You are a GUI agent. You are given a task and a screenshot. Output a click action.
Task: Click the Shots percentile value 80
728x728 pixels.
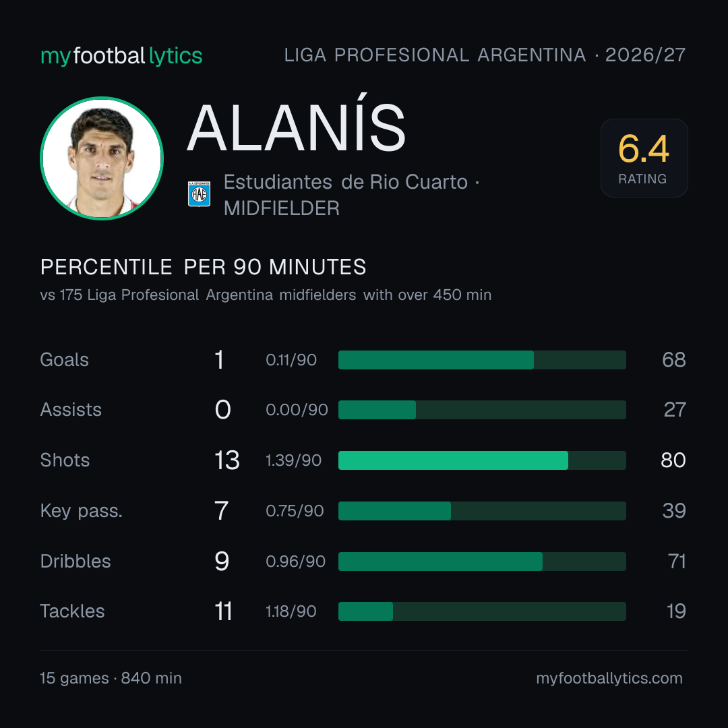click(x=673, y=460)
